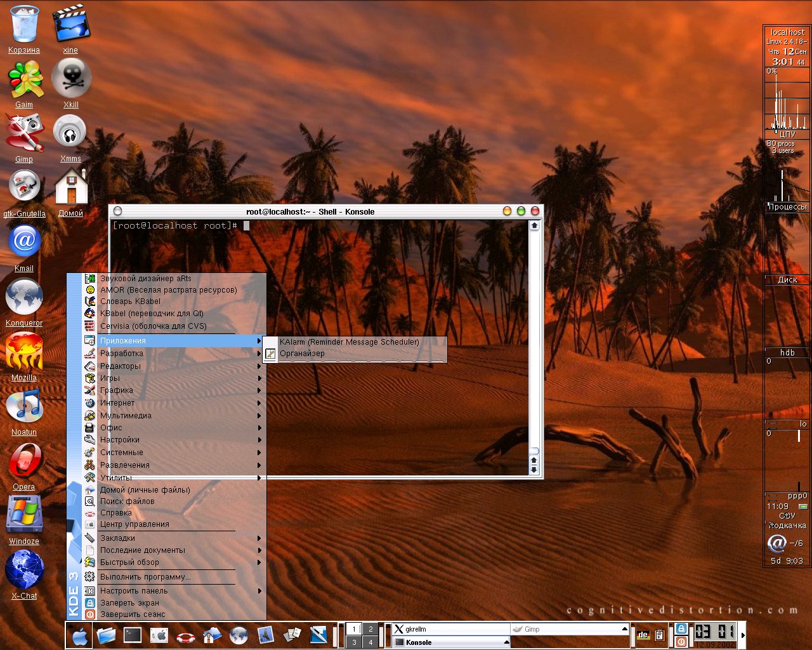Expand the Системные submenu
Viewport: 812px width, 650px height.
pos(174,453)
